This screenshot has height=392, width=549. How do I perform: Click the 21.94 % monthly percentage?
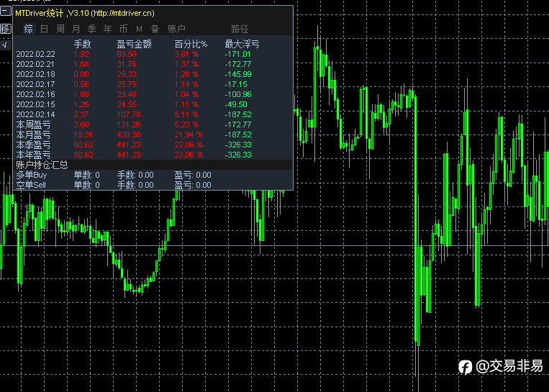[189, 135]
